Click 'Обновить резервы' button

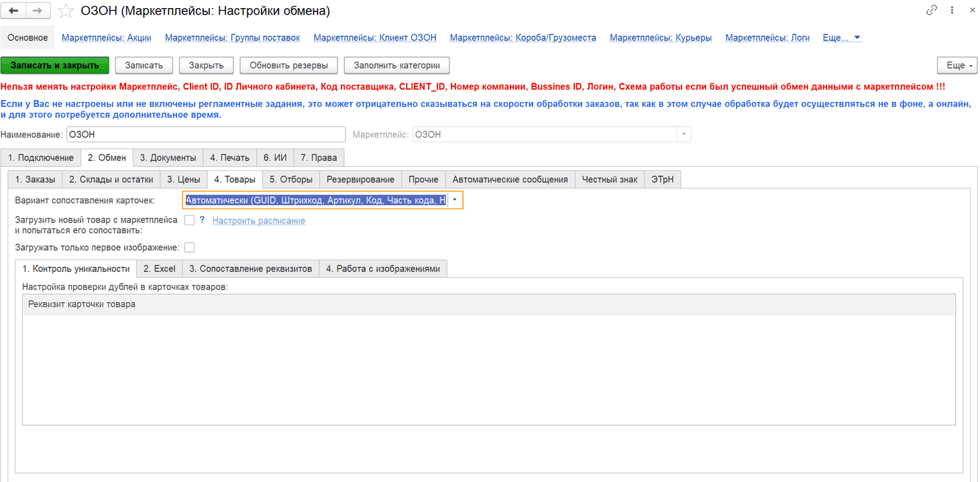288,65
